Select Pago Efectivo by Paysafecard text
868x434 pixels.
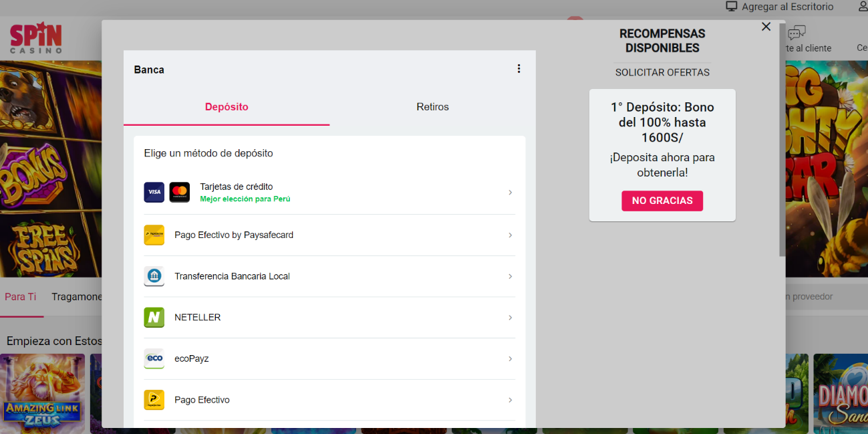(x=234, y=235)
